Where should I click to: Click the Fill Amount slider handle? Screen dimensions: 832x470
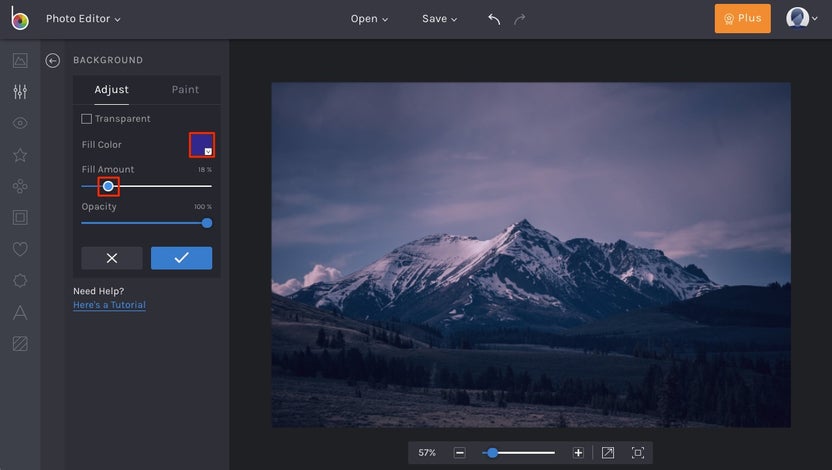point(108,186)
